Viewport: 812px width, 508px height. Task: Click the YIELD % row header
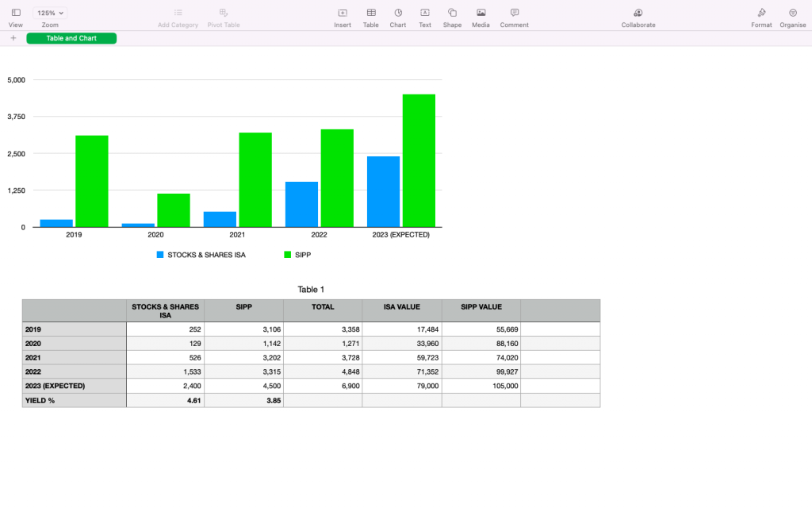pyautogui.click(x=74, y=400)
